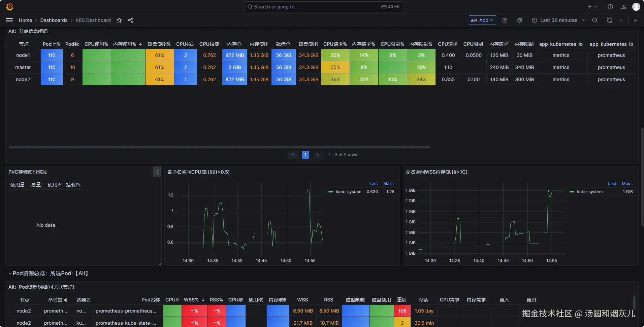Click node2's 34% memory limit cell
The image size is (644, 327).
tap(421, 79)
